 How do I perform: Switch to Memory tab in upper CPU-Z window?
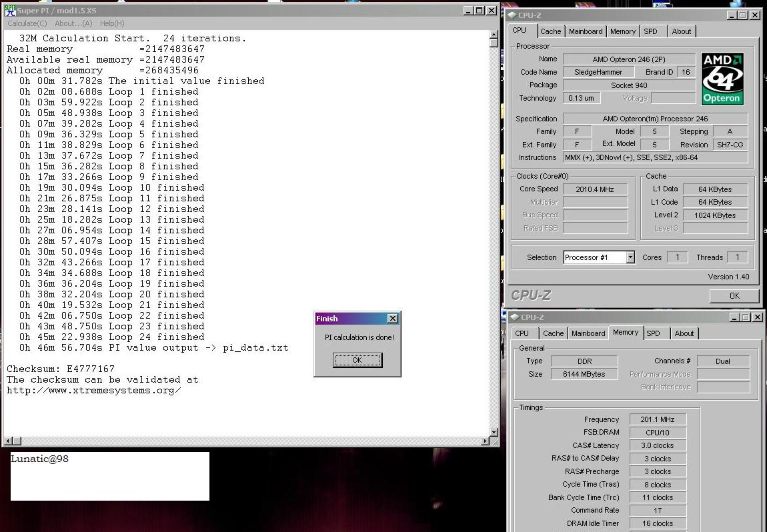(623, 31)
